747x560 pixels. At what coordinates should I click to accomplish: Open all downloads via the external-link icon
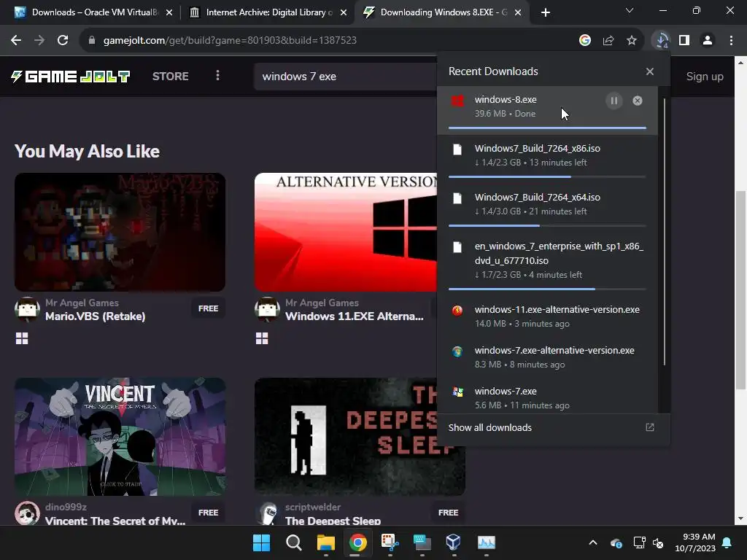click(x=650, y=427)
